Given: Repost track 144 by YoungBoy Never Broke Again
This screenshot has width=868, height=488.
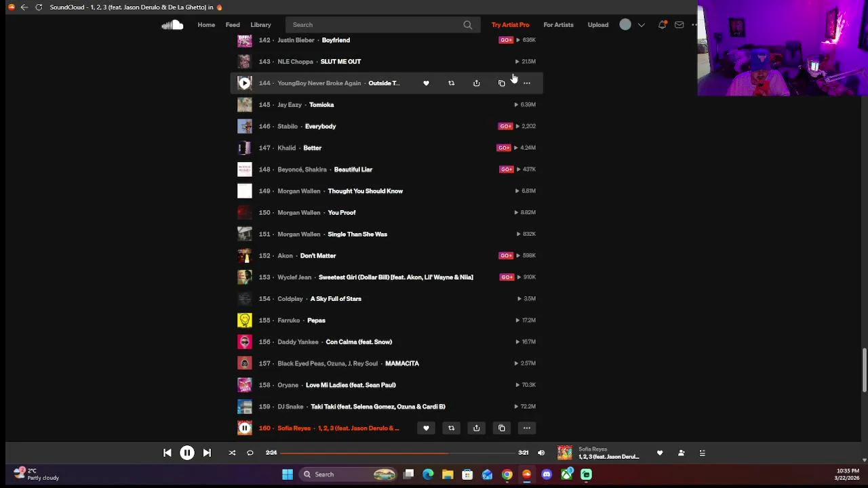Looking at the screenshot, I should click(451, 83).
